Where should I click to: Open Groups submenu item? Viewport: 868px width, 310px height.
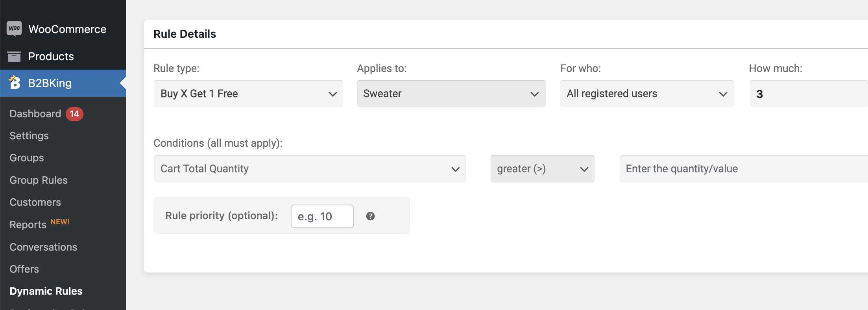click(27, 158)
